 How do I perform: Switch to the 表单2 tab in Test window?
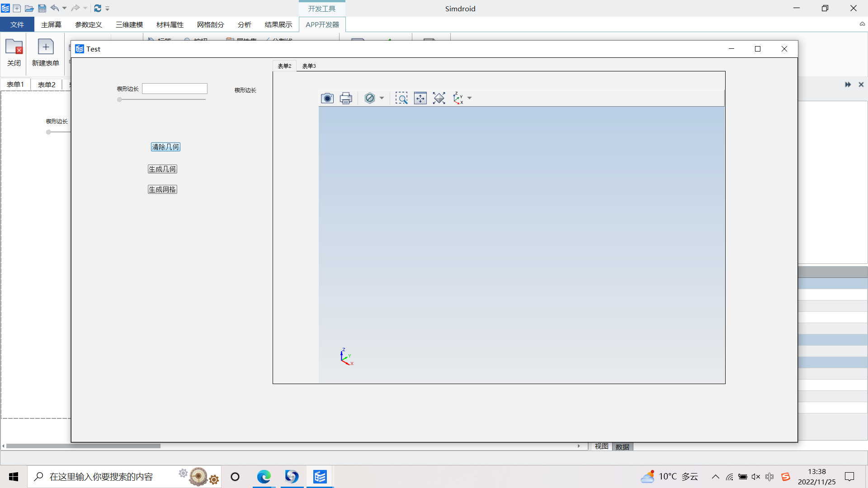pyautogui.click(x=284, y=66)
